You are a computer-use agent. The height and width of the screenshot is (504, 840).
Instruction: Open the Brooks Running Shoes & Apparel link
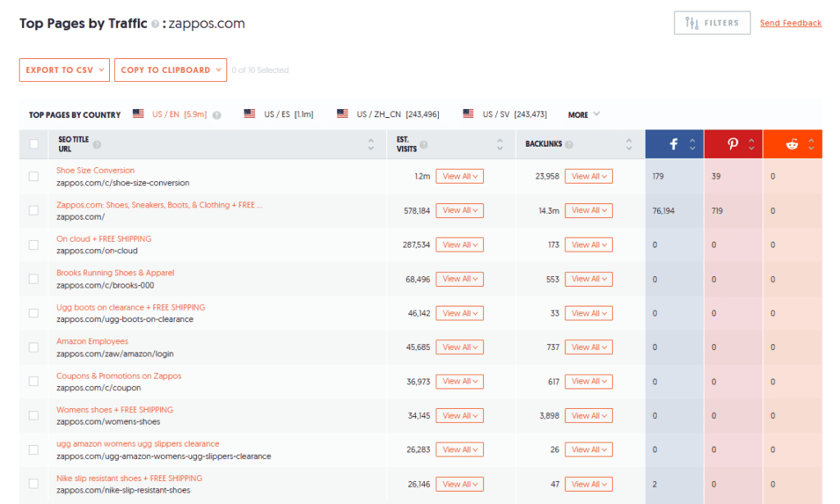tap(115, 273)
